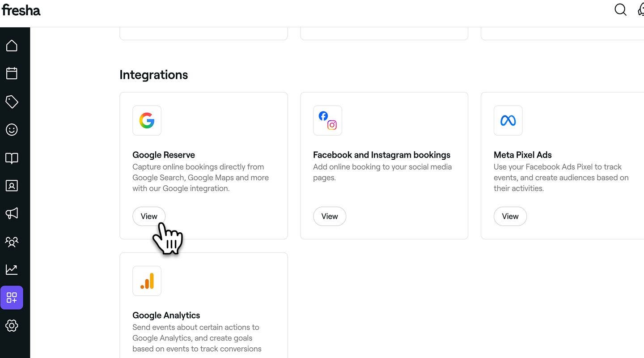Image resolution: width=644 pixels, height=358 pixels.
Task: Open the Catalog book icon in sidebar
Action: (12, 158)
